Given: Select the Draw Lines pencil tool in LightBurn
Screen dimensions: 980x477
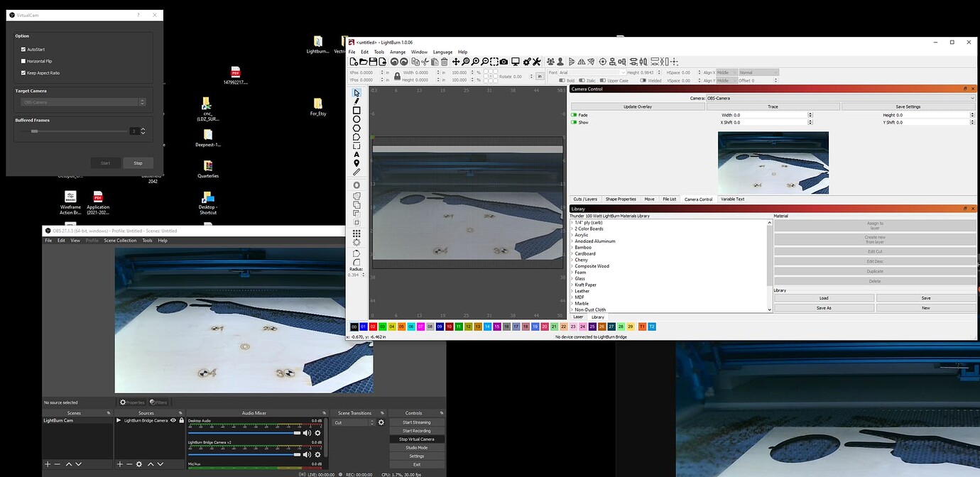Looking at the screenshot, I should [356, 102].
